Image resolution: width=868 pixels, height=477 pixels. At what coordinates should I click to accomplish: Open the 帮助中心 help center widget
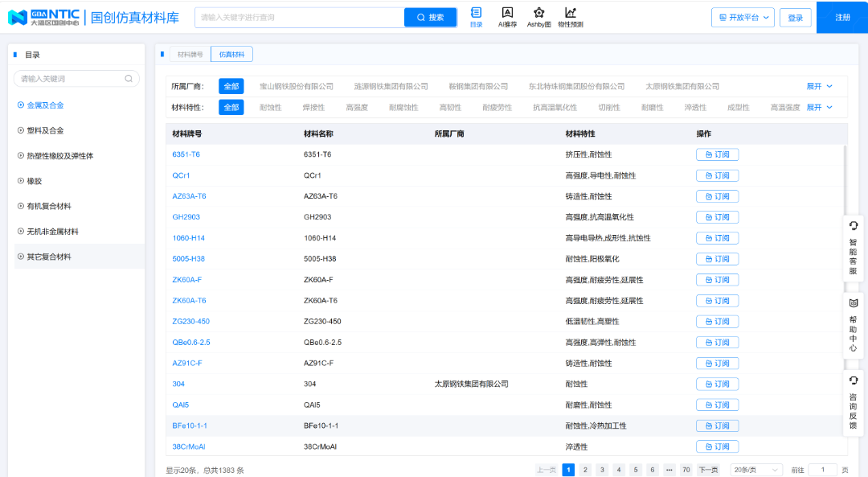853,325
